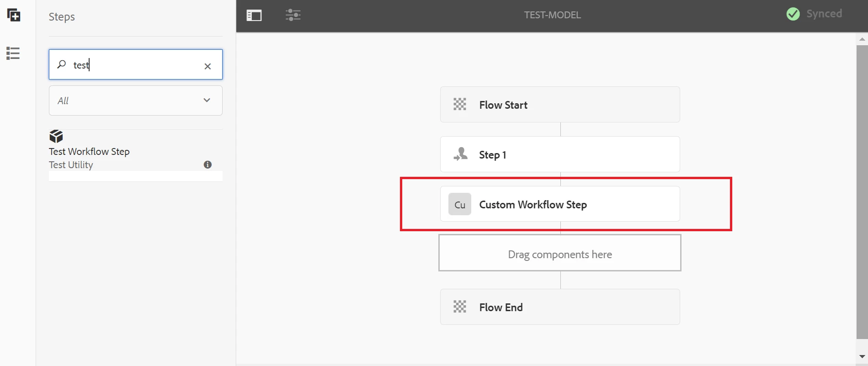
Task: Click the green Synced checkmark icon
Action: tap(793, 14)
